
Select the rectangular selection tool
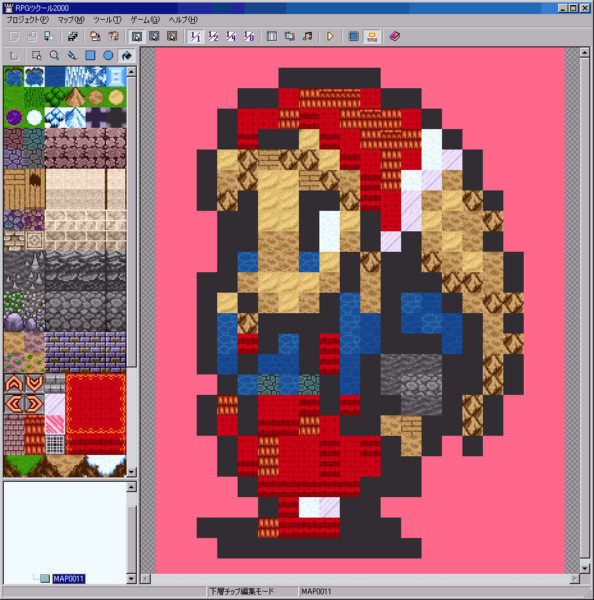(x=37, y=56)
